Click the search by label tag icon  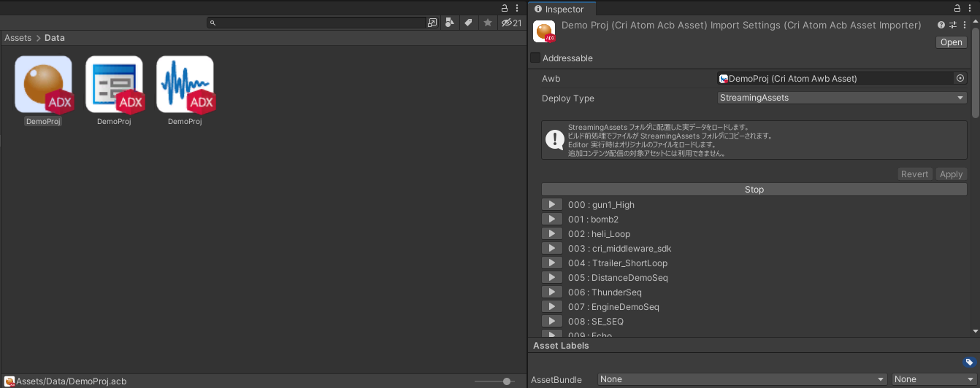(x=469, y=23)
